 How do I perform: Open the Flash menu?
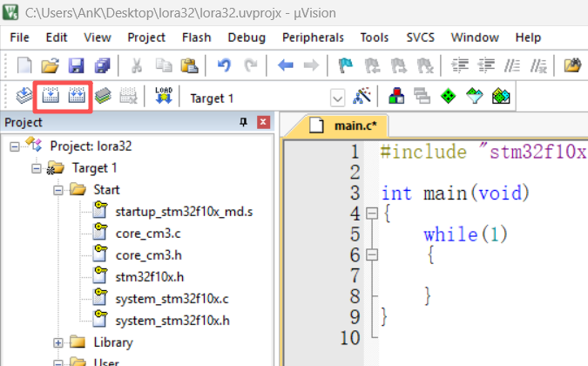[x=197, y=37]
